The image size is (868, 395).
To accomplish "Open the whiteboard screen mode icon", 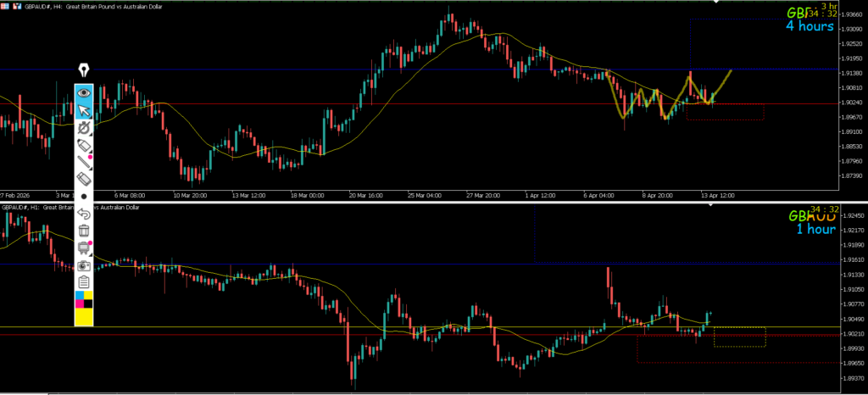I will tap(84, 248).
